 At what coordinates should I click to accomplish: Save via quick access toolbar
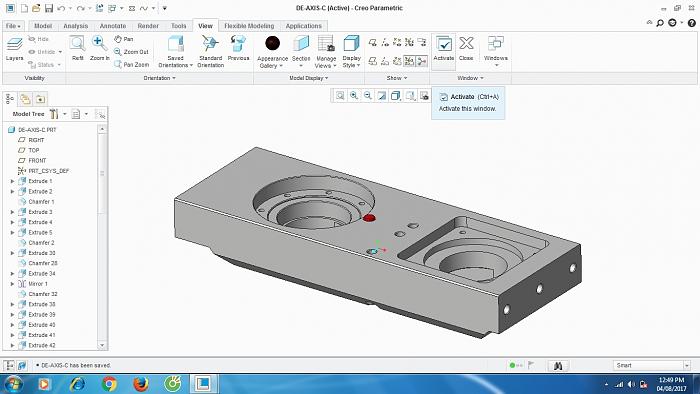pos(49,8)
